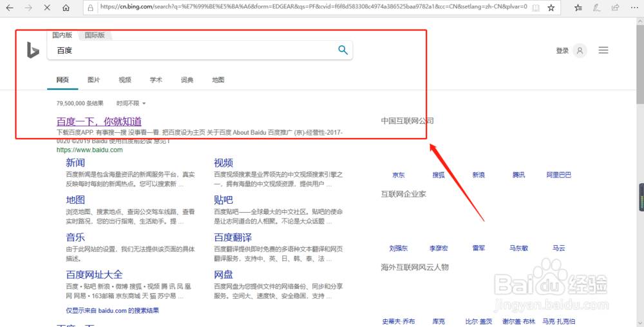Click 仅显示来自 baidu.com 的搜索结果
Viewport: 644px width, 327px height.
pyautogui.click(x=113, y=310)
